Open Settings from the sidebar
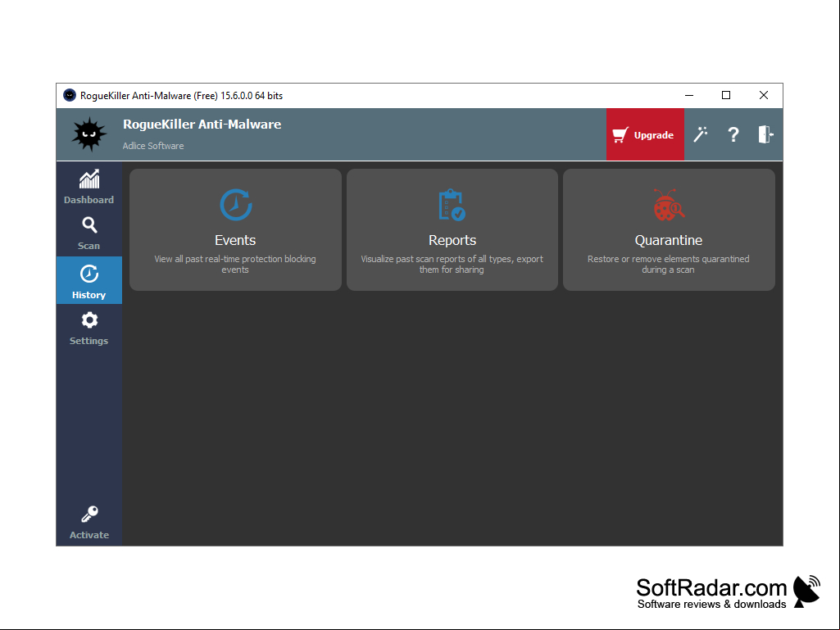 click(x=89, y=328)
